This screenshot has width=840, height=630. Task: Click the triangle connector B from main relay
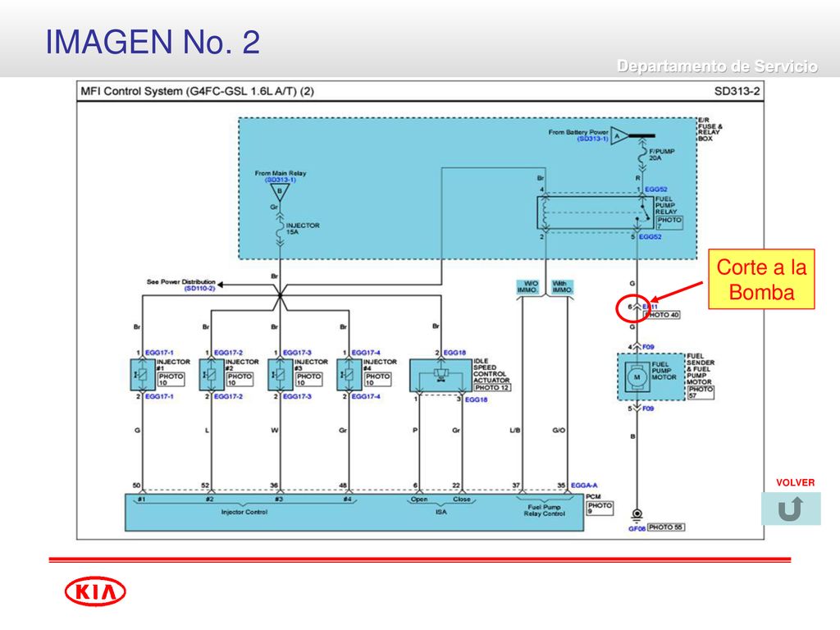[x=280, y=192]
